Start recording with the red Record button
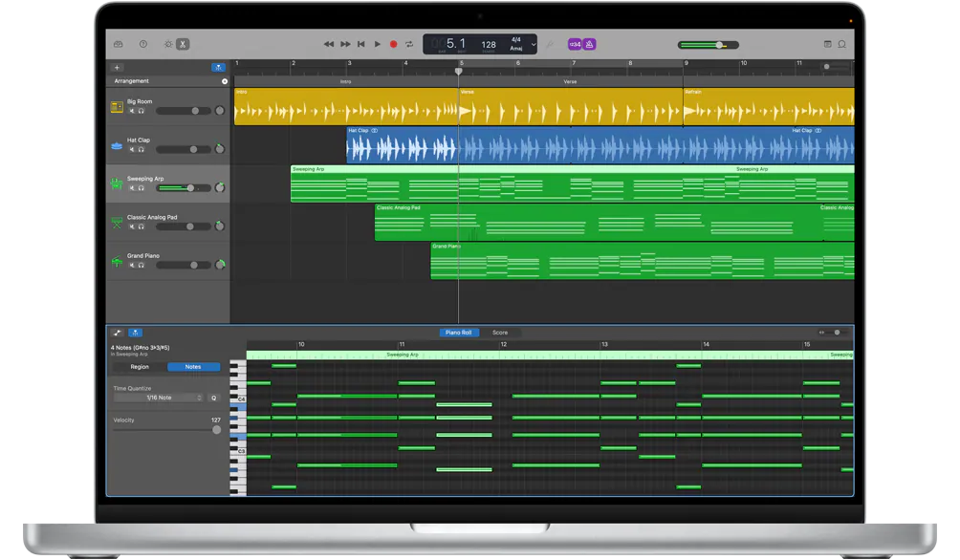The image size is (960, 560). 394,44
